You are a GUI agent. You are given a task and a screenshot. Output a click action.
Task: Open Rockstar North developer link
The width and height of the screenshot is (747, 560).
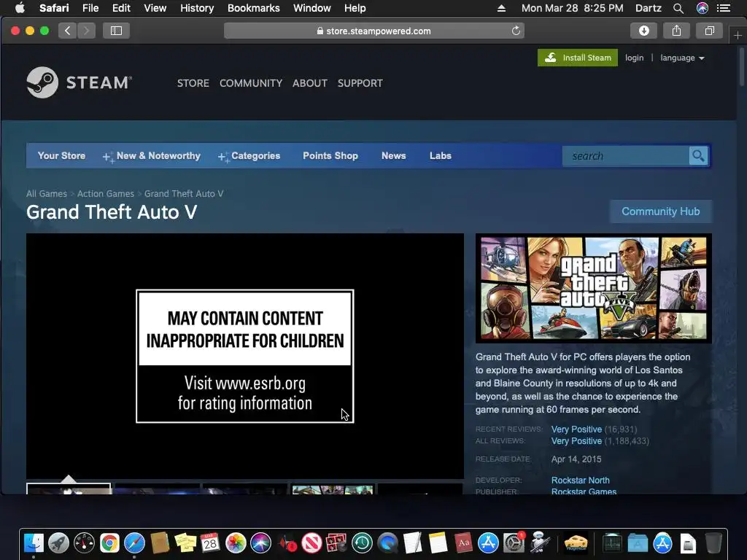tap(580, 480)
